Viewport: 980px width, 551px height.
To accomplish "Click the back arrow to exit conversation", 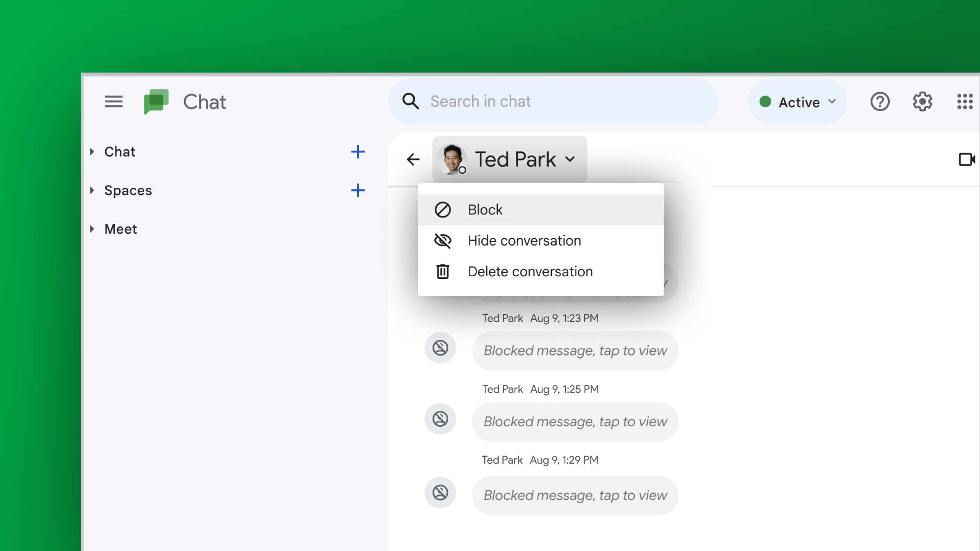I will 413,159.
